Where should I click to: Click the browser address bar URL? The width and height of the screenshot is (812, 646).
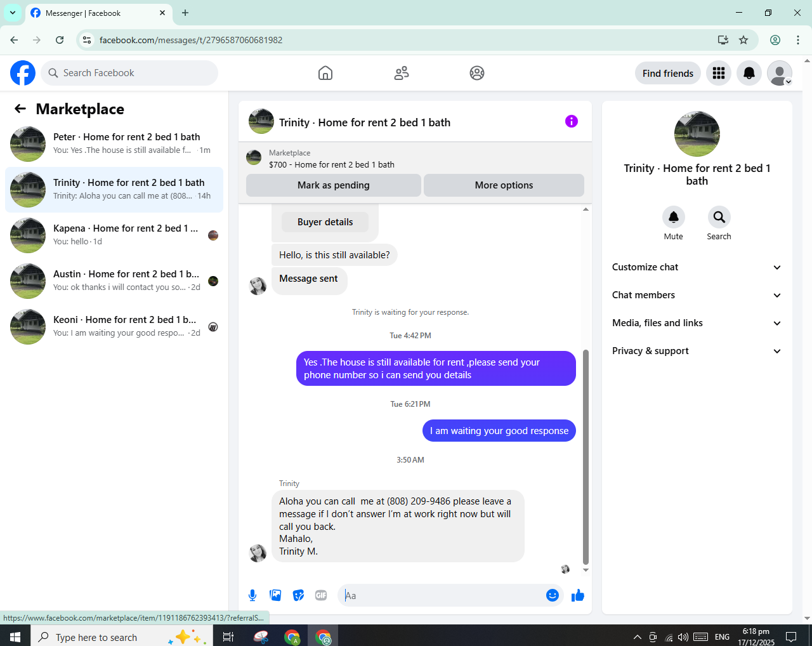tap(191, 40)
